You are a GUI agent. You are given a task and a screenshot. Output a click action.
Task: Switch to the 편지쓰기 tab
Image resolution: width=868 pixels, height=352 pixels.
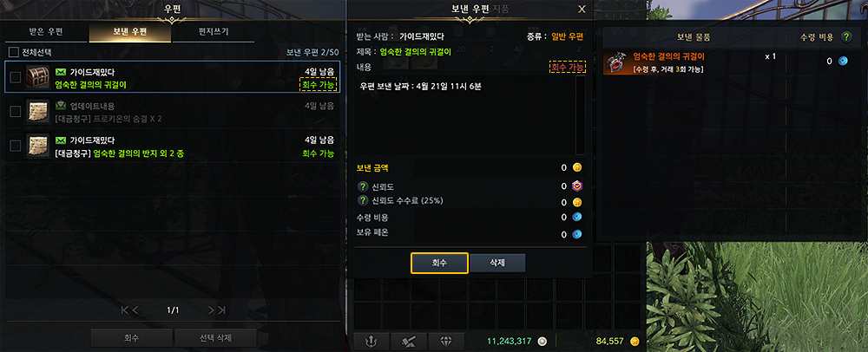pyautogui.click(x=214, y=31)
